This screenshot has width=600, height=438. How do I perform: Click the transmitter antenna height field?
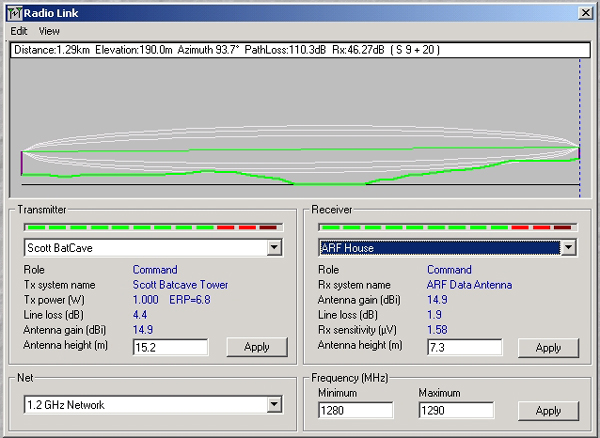169,347
